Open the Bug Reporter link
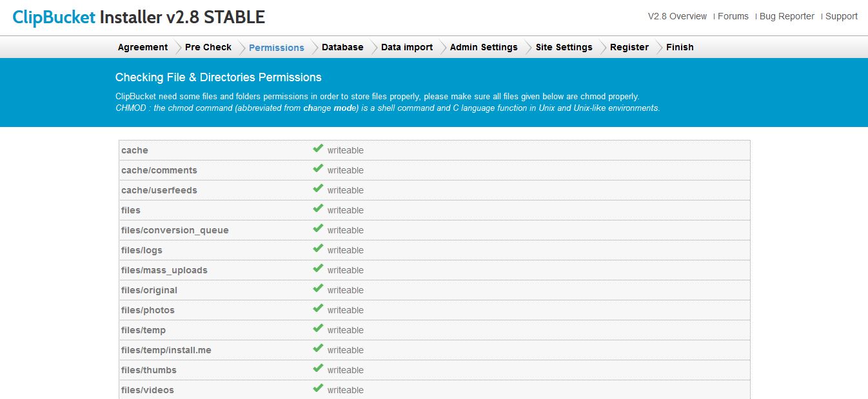 click(787, 16)
